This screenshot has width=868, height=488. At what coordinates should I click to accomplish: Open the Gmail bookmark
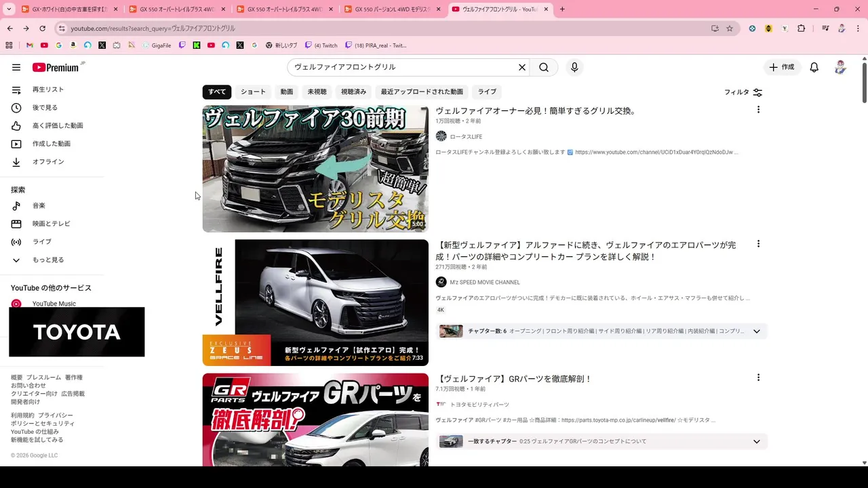[30, 45]
